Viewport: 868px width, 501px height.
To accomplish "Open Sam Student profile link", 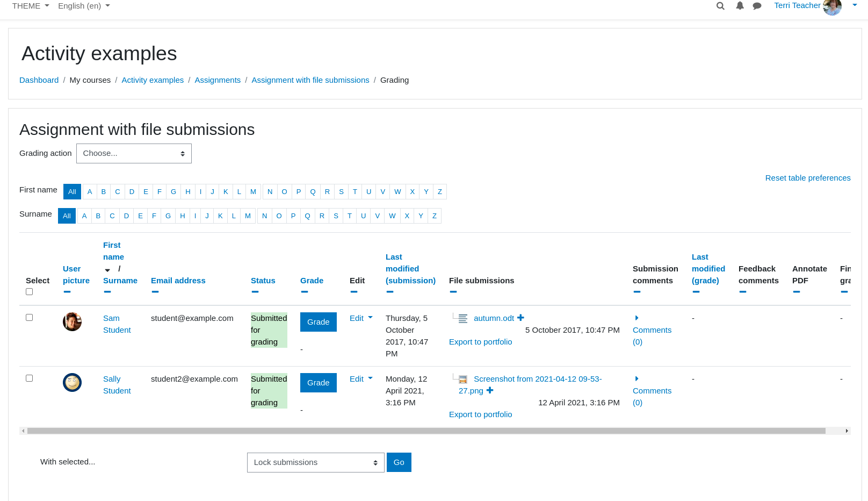I will 117,324.
